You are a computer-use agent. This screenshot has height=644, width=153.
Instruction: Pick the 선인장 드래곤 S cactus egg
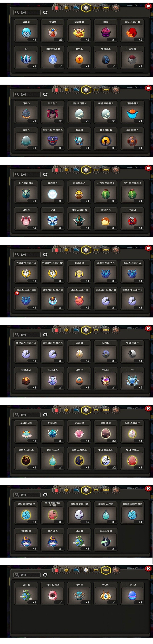(x=132, y=192)
